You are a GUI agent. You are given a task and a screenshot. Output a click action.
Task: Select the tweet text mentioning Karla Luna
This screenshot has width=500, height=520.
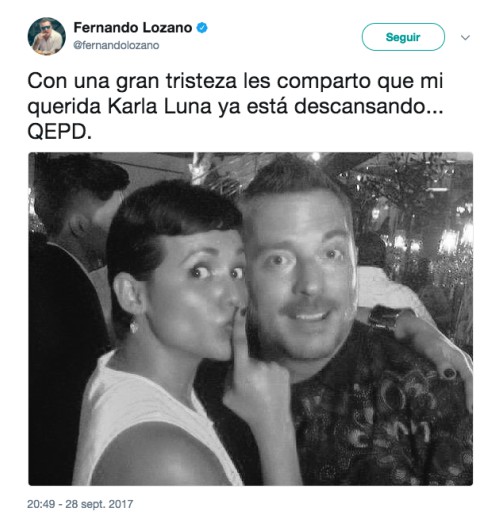pyautogui.click(x=235, y=107)
